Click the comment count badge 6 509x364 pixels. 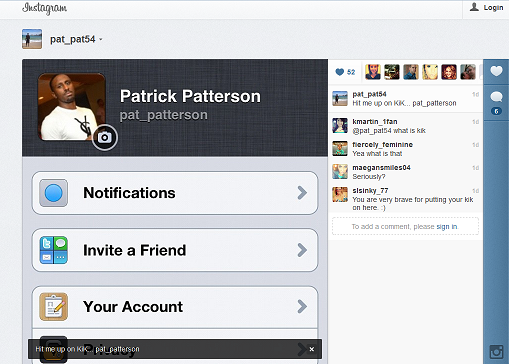coord(496,111)
